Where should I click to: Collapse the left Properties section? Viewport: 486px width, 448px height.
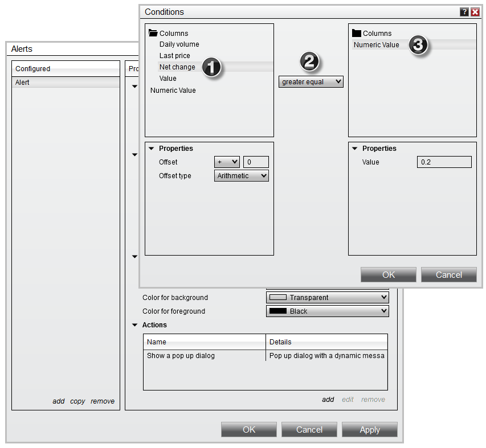152,149
